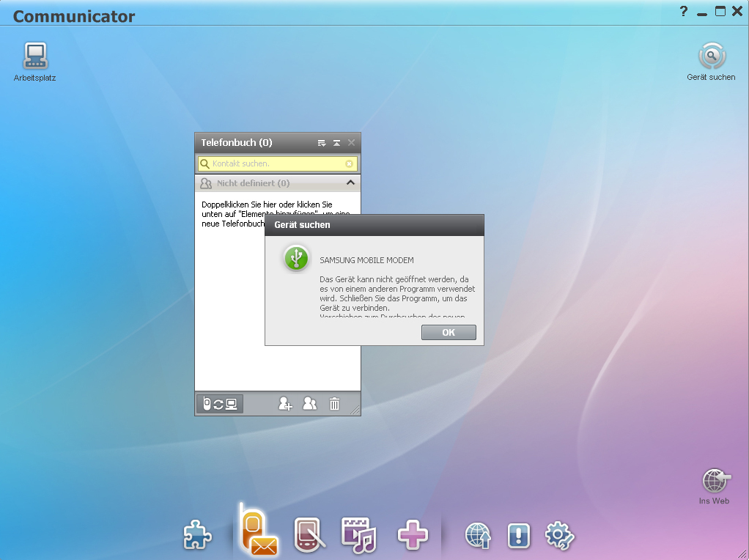Screen dimensions: 749x560
Task: Click the trash delete icon in Telefonbuch
Action: click(334, 404)
